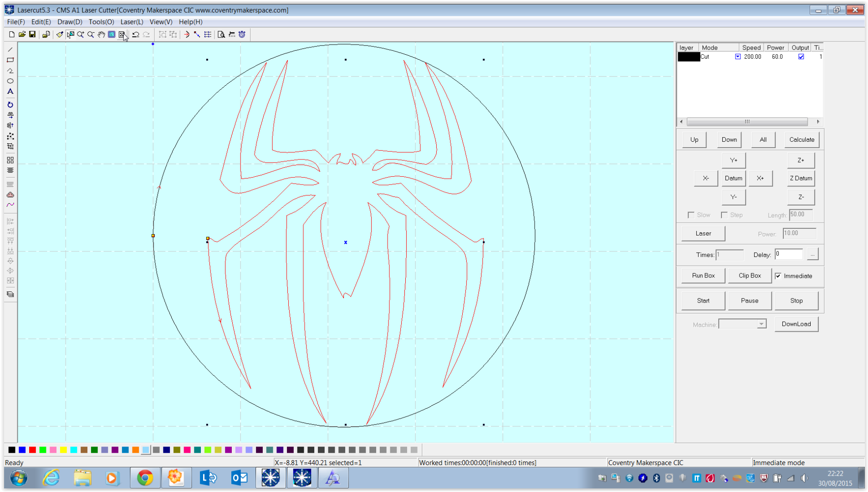
Task: Select the zoom in magnifier
Action: coord(81,35)
